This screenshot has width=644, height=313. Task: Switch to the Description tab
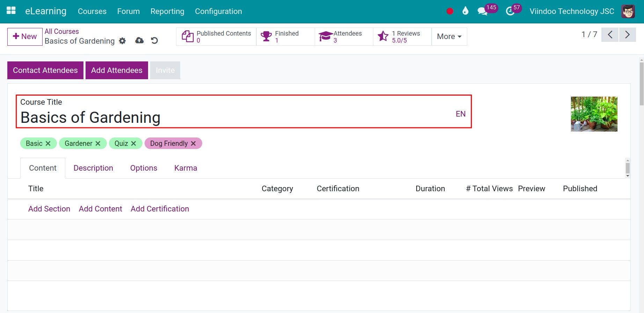(x=93, y=168)
